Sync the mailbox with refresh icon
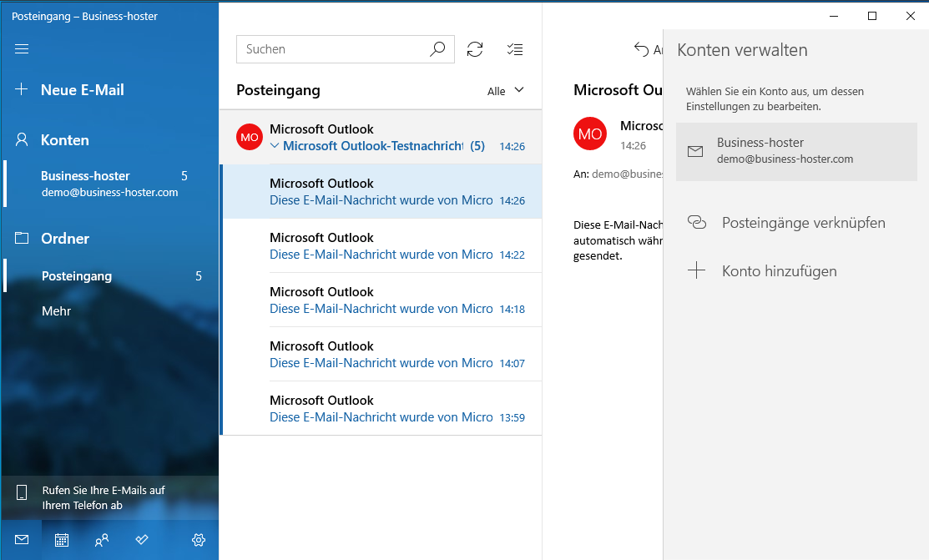 pos(475,49)
